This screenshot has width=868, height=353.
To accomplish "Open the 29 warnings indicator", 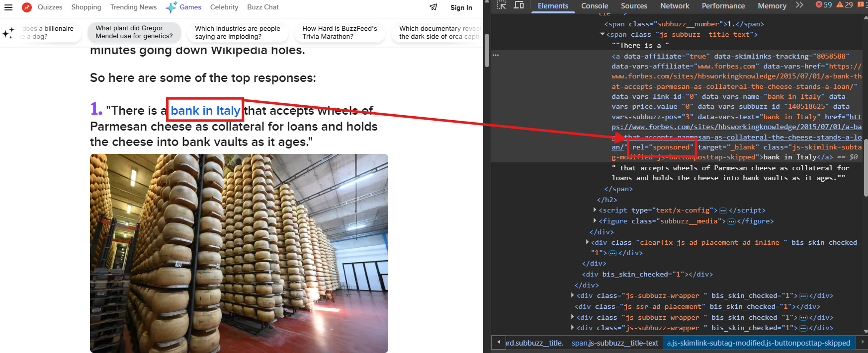I will pos(845,5).
